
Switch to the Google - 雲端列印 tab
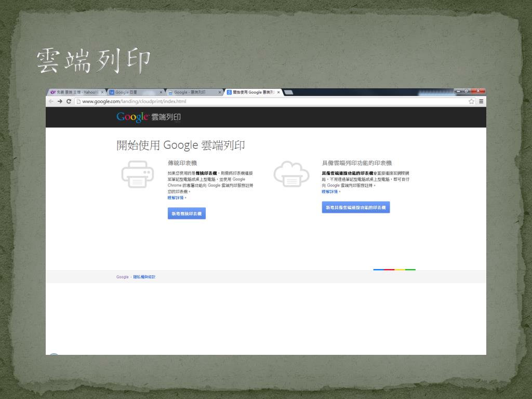(x=193, y=92)
